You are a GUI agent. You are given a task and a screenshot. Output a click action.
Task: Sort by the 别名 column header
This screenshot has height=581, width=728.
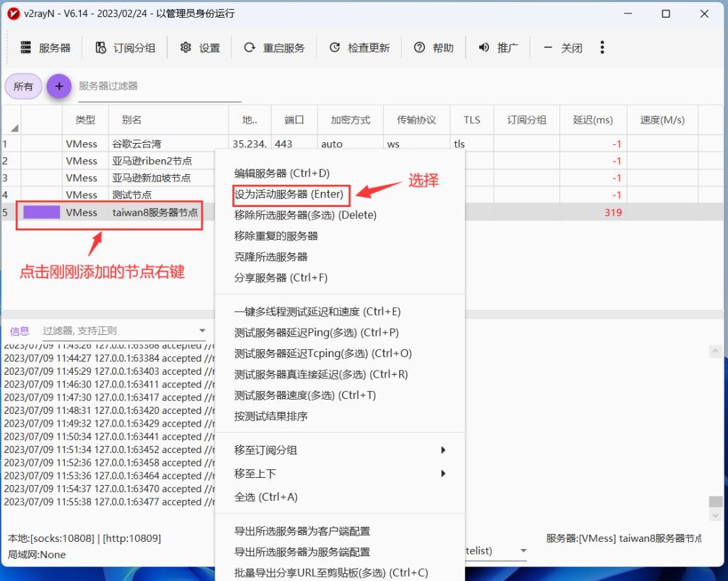point(168,119)
